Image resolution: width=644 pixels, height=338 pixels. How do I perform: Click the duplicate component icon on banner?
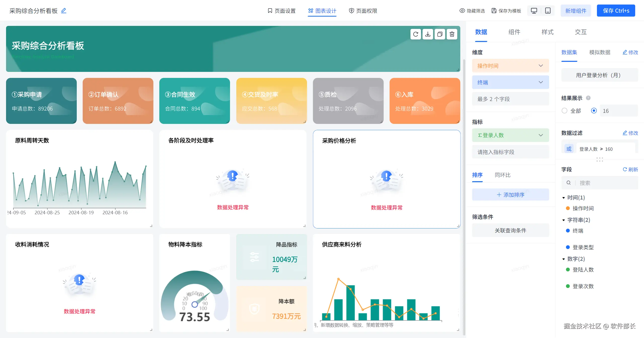440,34
